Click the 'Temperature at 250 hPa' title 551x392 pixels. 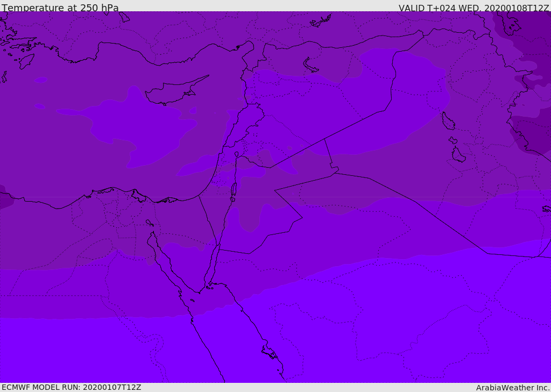click(60, 8)
